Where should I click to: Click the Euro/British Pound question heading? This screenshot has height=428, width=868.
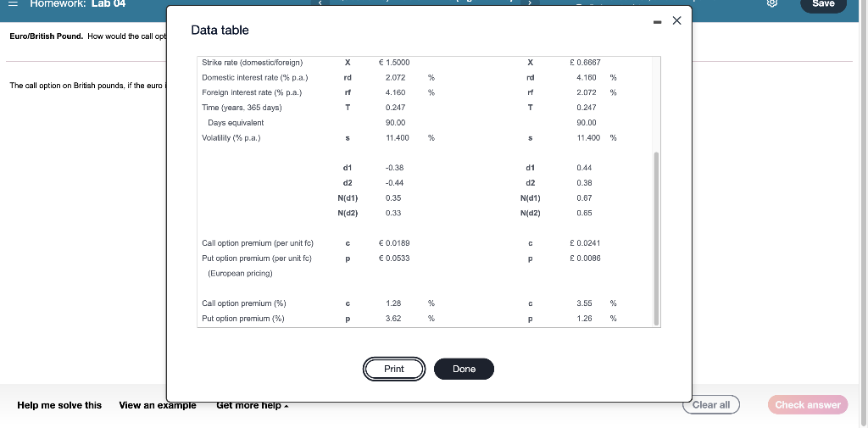tap(47, 36)
